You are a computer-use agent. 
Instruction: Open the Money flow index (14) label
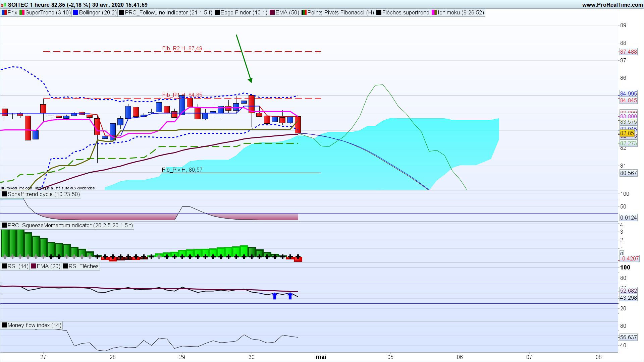(34, 325)
